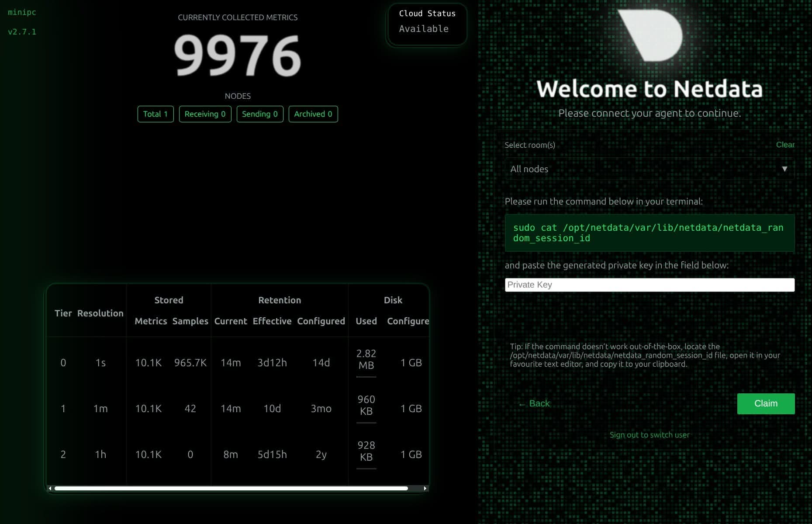Click the minipc hostname label
812x524 pixels.
(22, 12)
